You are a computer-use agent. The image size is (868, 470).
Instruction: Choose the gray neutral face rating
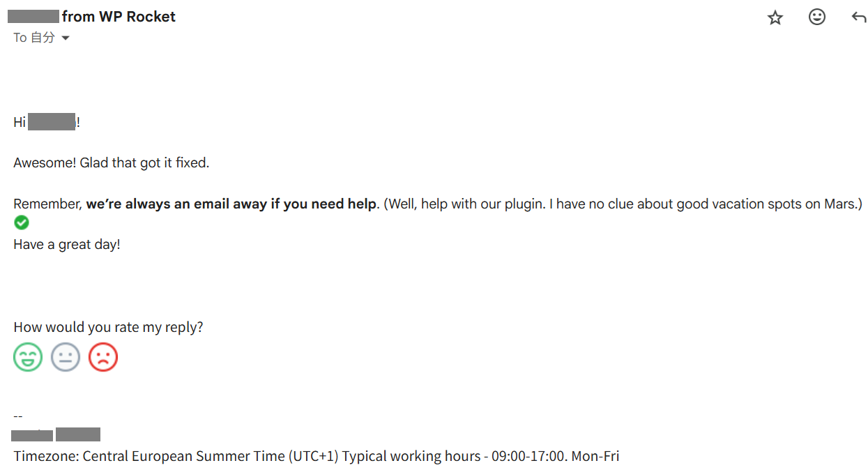[x=66, y=357]
